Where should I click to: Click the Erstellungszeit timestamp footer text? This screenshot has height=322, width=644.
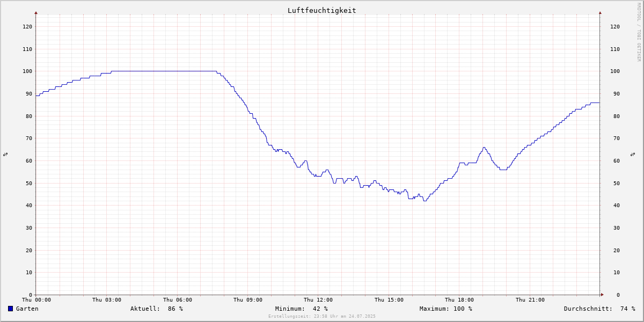click(322, 316)
